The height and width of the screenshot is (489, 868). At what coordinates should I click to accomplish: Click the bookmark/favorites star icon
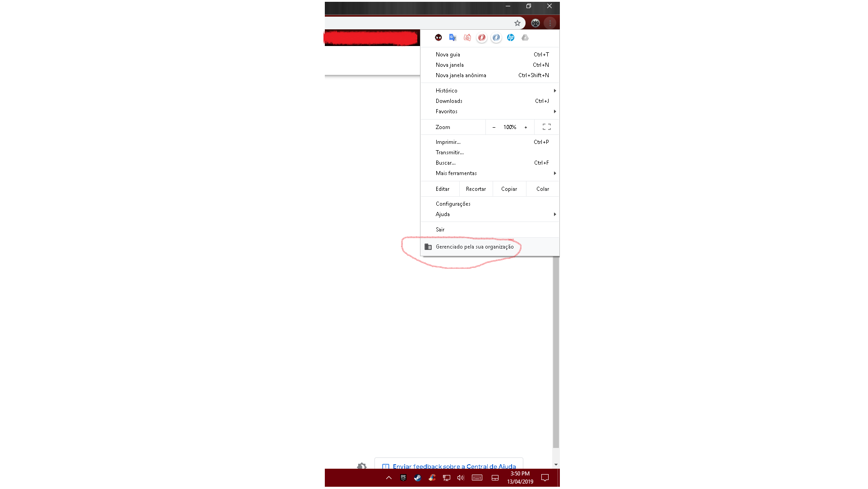click(x=517, y=23)
